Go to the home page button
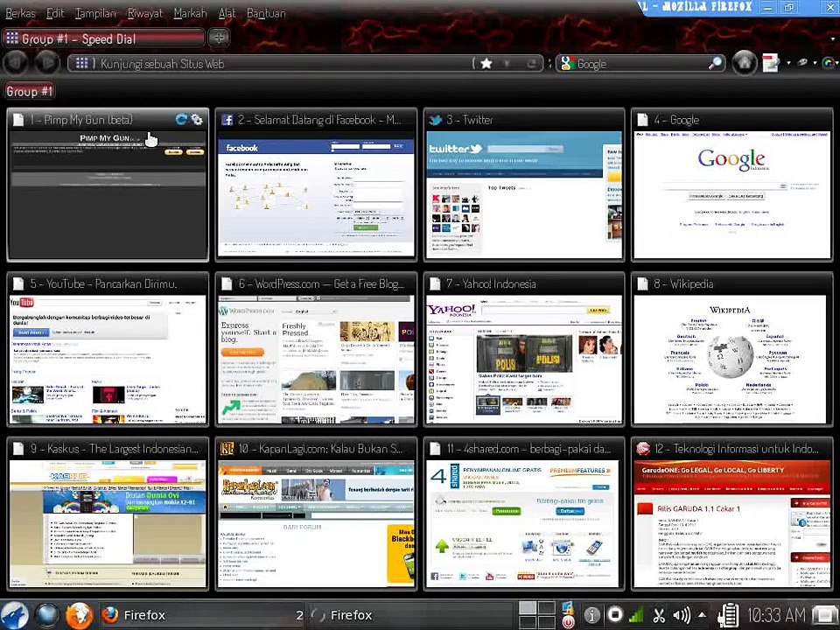 745,63
